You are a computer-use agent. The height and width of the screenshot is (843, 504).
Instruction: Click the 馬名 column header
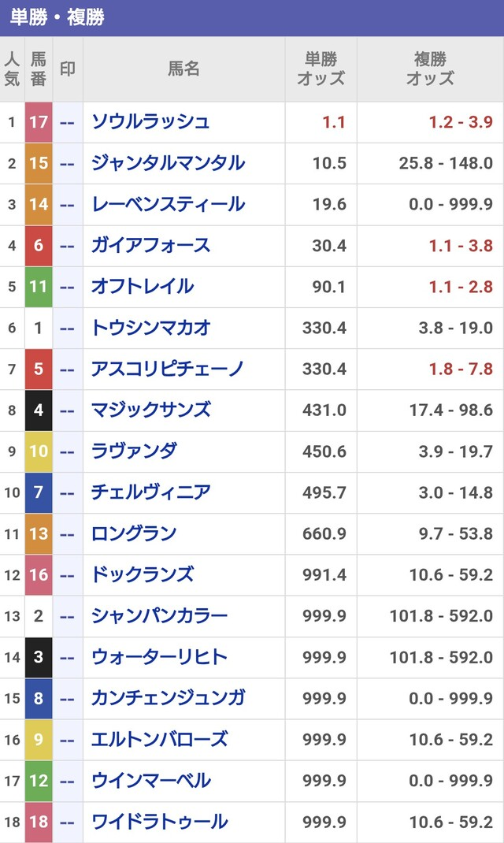pos(183,69)
